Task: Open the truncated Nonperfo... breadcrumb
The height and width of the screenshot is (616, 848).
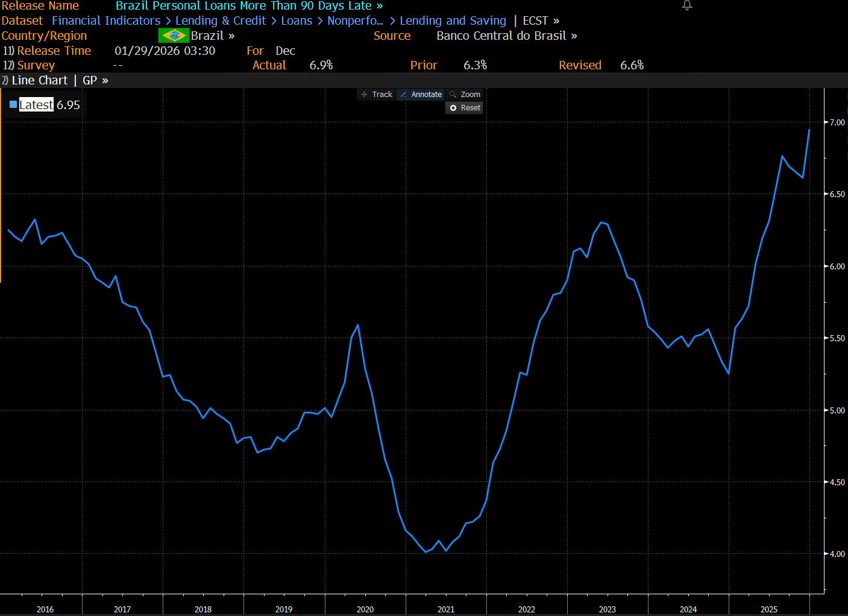Action: pos(355,20)
